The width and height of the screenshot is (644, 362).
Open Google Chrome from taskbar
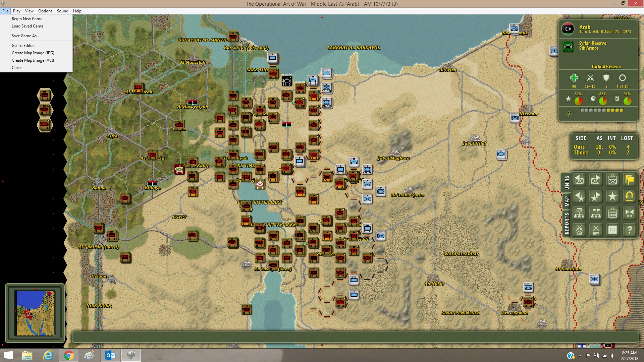(x=69, y=355)
